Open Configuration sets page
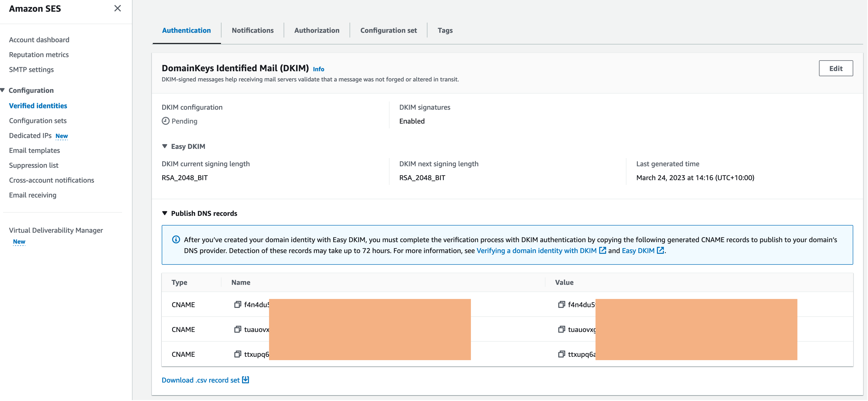 coord(38,121)
